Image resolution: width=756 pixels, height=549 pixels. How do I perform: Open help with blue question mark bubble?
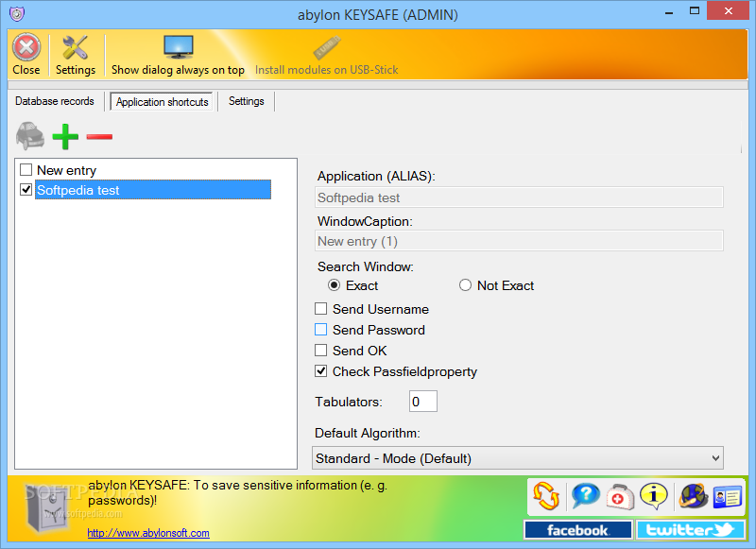click(585, 496)
